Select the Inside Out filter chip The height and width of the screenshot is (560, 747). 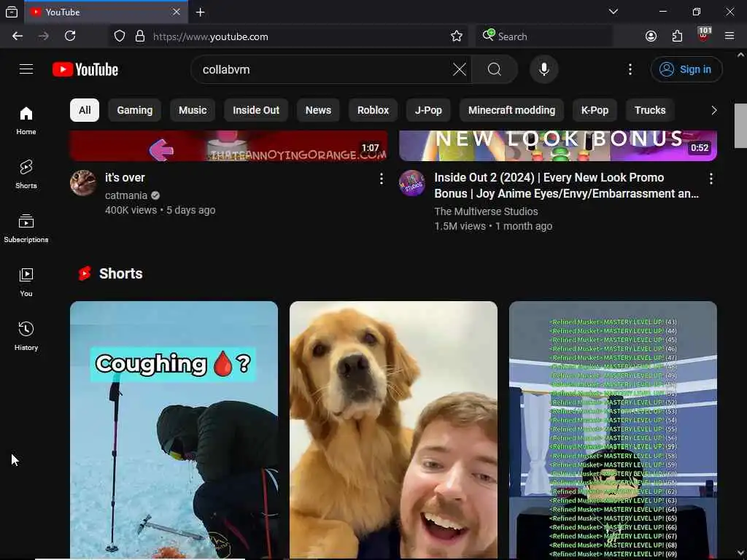tap(256, 111)
